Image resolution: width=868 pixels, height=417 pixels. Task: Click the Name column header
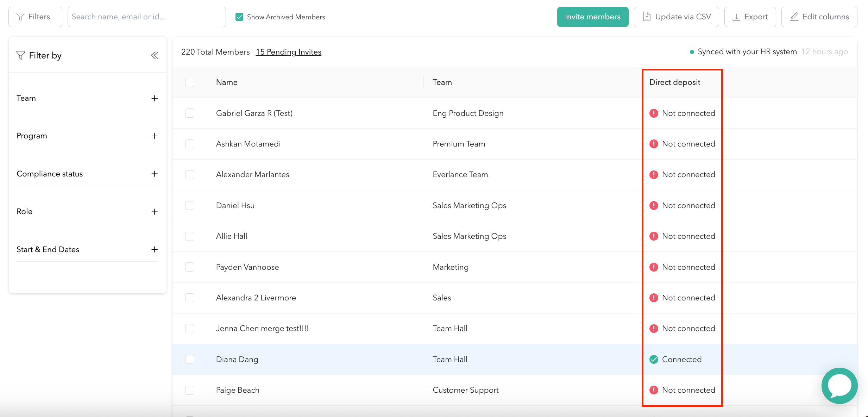click(x=227, y=82)
